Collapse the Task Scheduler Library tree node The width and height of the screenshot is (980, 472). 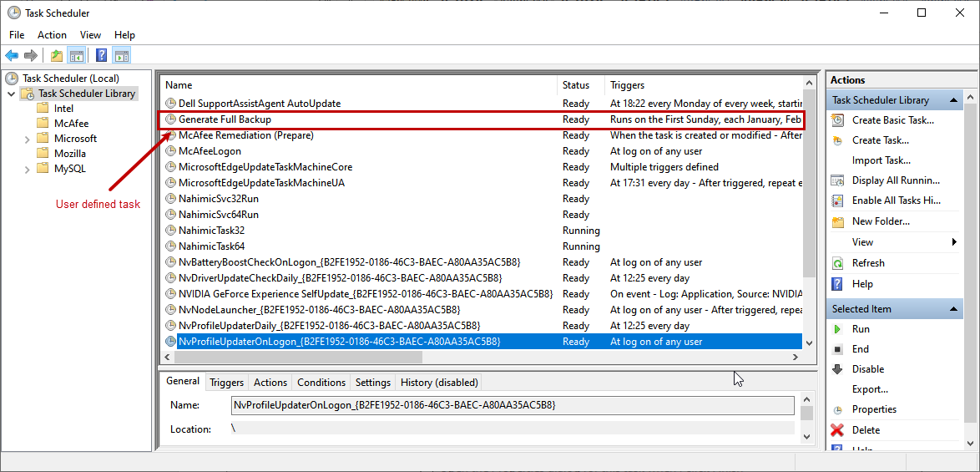coord(11,94)
